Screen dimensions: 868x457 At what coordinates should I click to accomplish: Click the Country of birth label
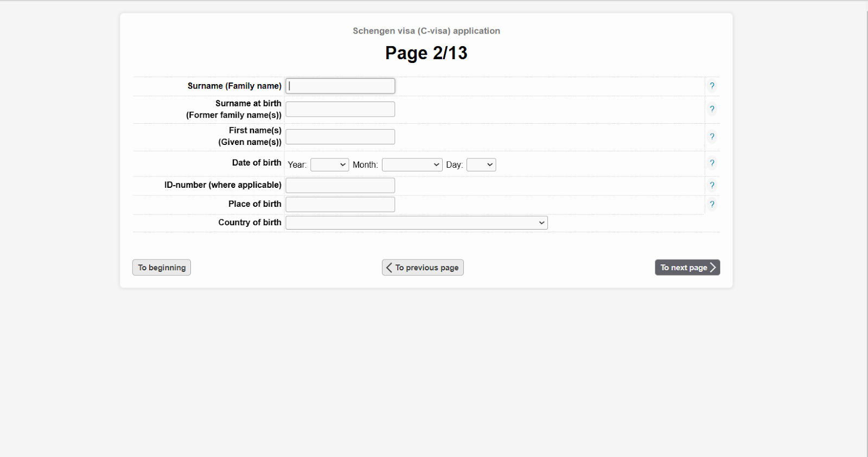(250, 223)
